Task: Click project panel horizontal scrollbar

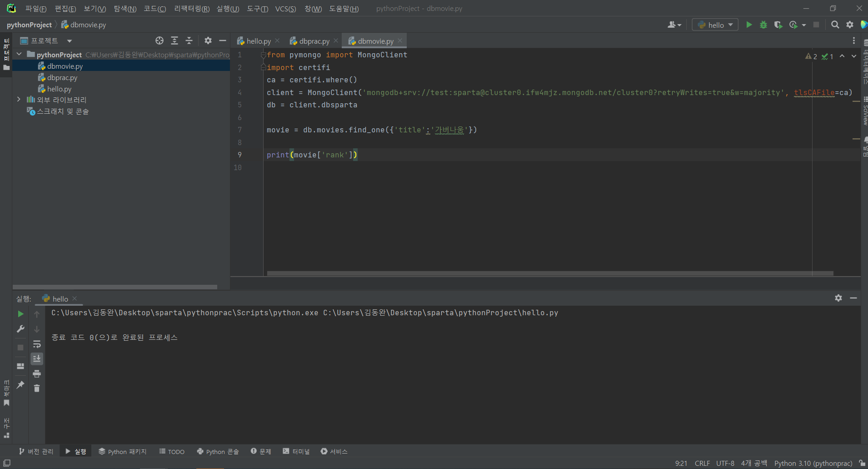Action: 115,287
